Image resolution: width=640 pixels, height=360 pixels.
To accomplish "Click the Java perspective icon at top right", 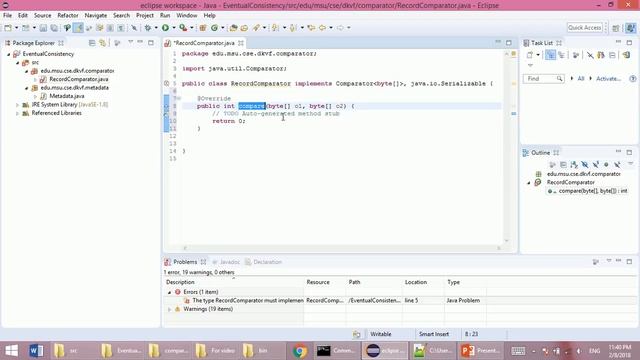I will [631, 28].
